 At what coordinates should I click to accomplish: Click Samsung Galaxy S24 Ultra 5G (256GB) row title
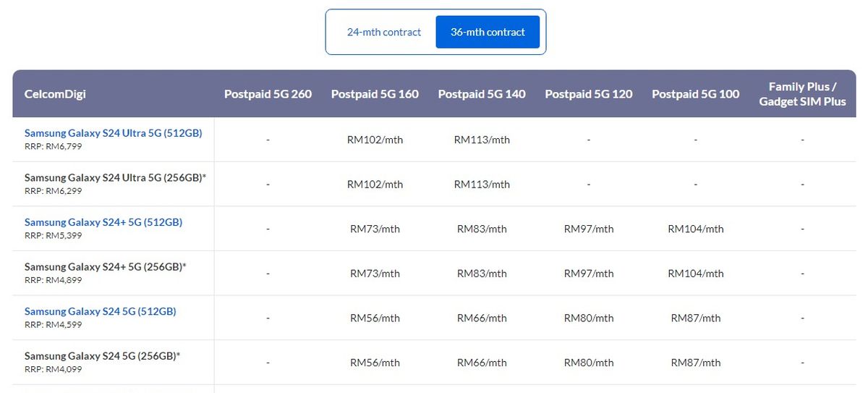(x=114, y=177)
